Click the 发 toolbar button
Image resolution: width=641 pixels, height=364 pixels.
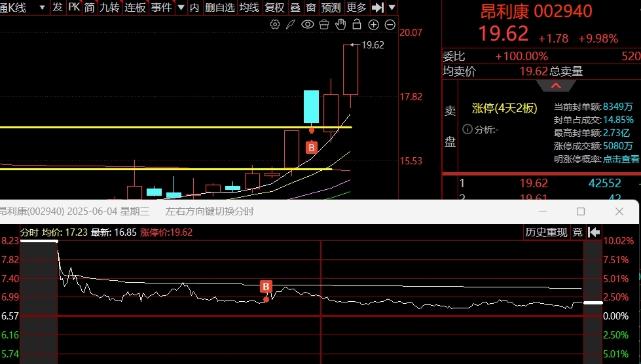pyautogui.click(x=58, y=7)
